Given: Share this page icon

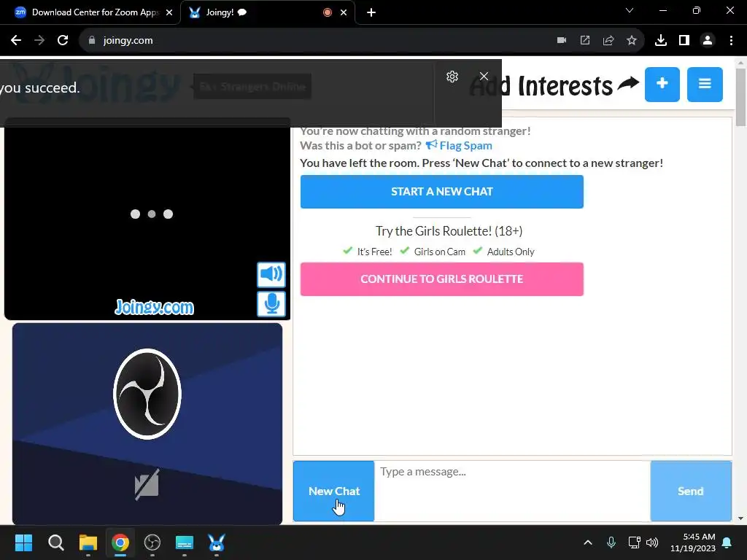Looking at the screenshot, I should tap(608, 41).
